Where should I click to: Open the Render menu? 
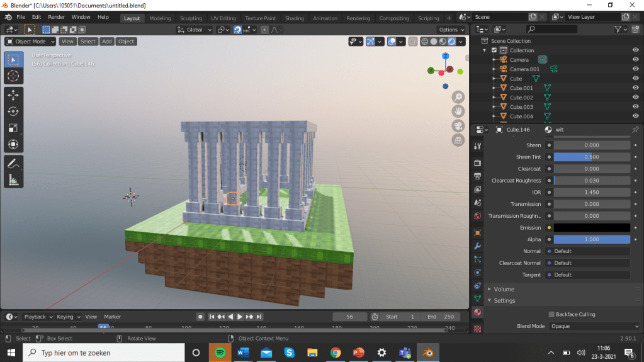[56, 17]
